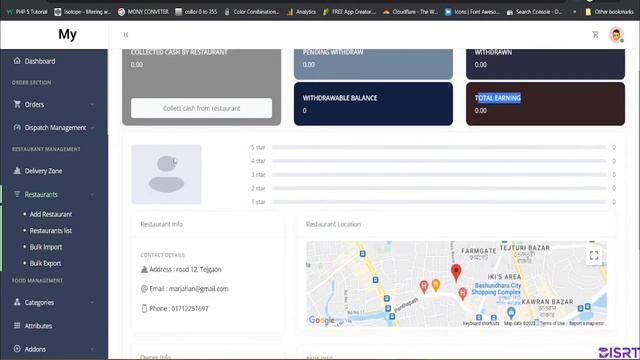Image resolution: width=640 pixels, height=360 pixels.
Task: Click the Delivery Zone icon
Action: [17, 171]
